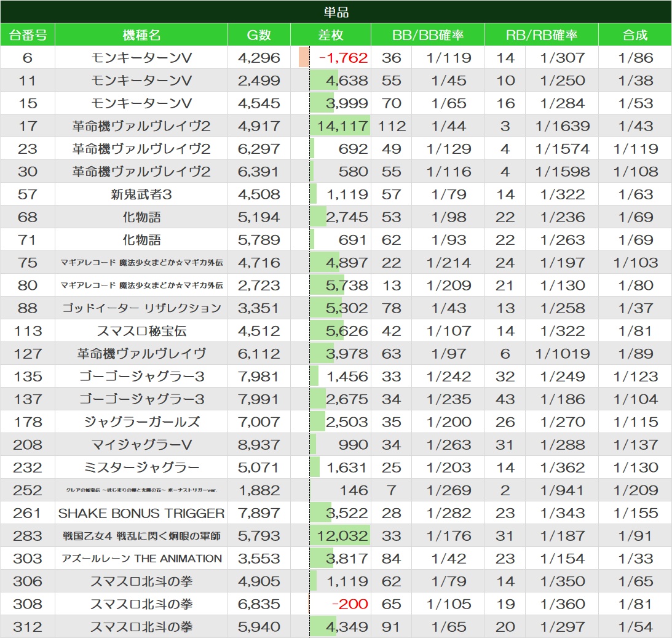Select 革命機ヴァルヴレイヴ2 in row 30
Viewport: 672px width, 638px height.
[141, 172]
